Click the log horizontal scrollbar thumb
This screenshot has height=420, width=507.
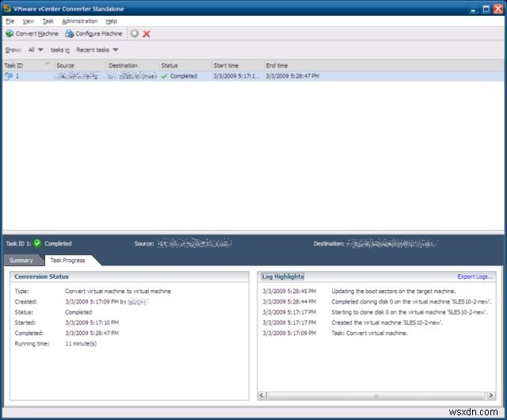[376, 395]
